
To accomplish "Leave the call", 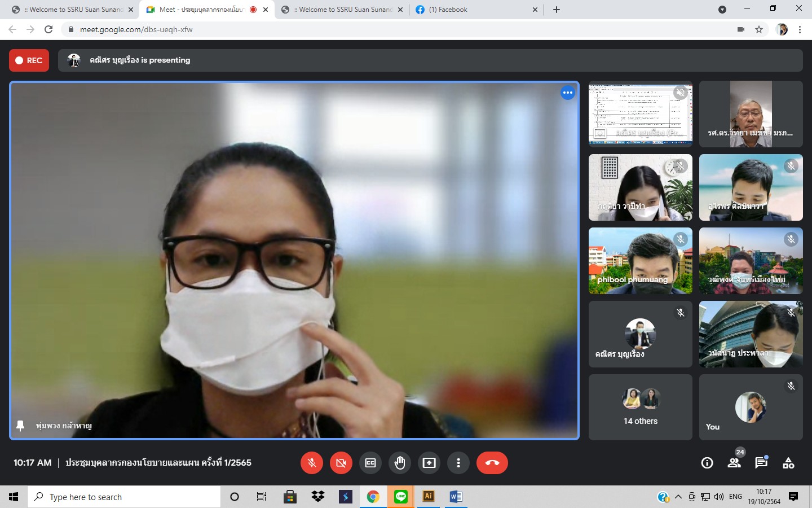I will 492,463.
